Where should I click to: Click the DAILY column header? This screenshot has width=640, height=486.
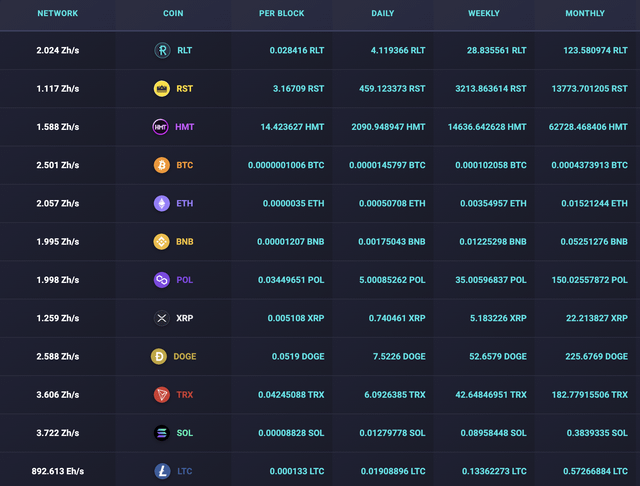[382, 14]
